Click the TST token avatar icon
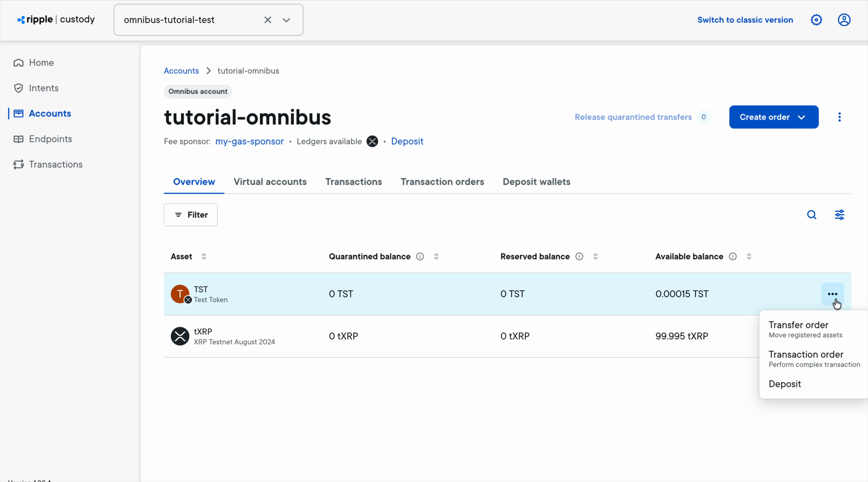868x482 pixels. (x=180, y=294)
